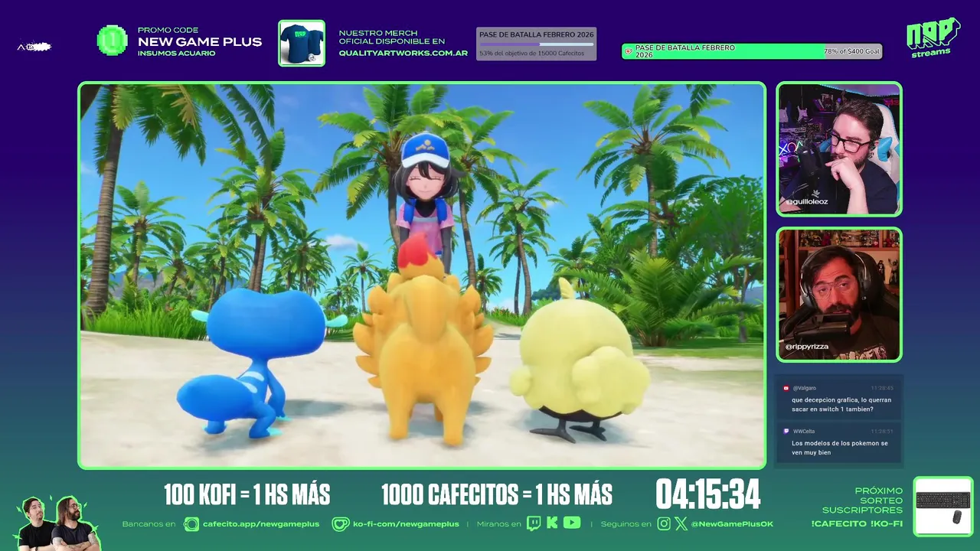
Task: Click the Cafecito cup icon
Action: pyautogui.click(x=191, y=524)
